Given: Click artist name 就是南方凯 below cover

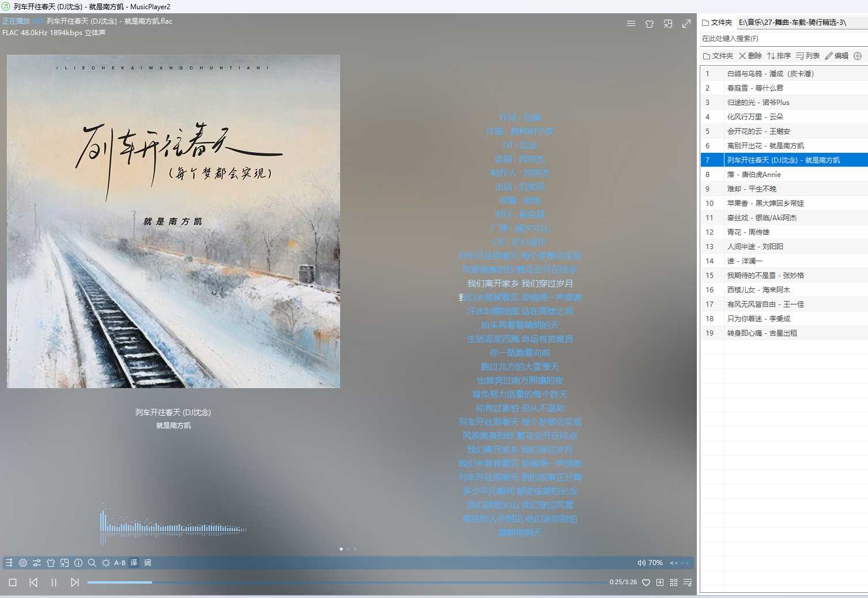Looking at the screenshot, I should (x=173, y=426).
